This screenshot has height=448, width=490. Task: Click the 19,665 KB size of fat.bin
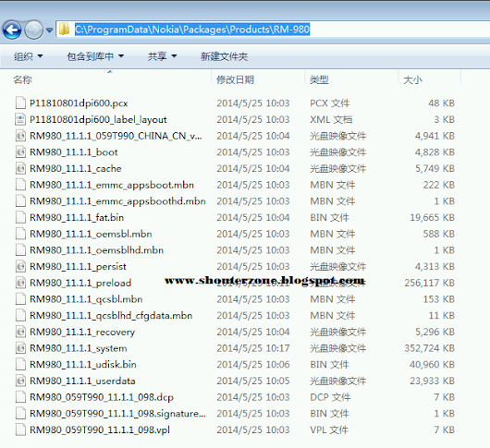click(x=432, y=217)
